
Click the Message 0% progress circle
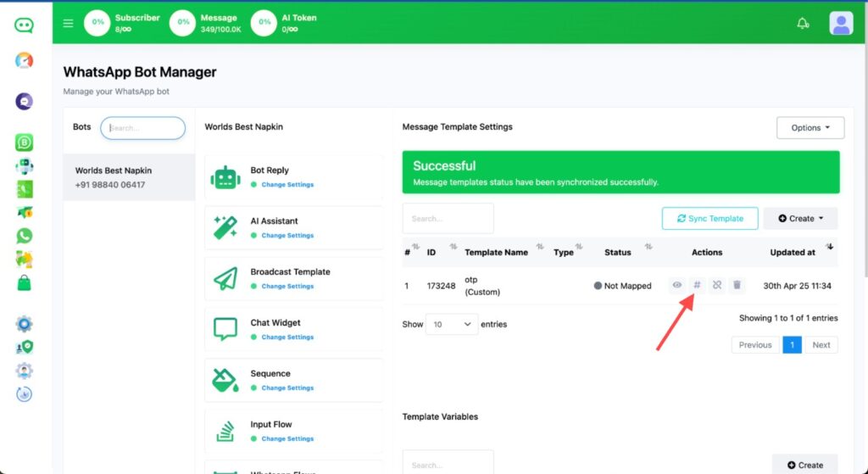click(182, 23)
